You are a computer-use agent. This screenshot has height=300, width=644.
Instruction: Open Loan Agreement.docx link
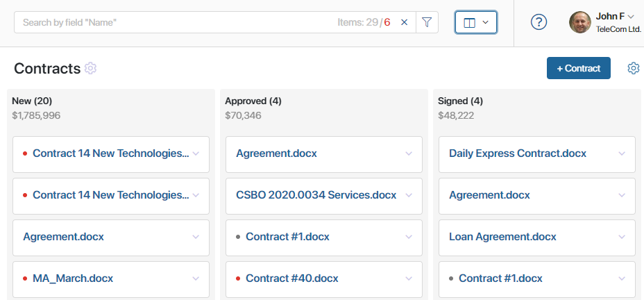click(x=502, y=237)
